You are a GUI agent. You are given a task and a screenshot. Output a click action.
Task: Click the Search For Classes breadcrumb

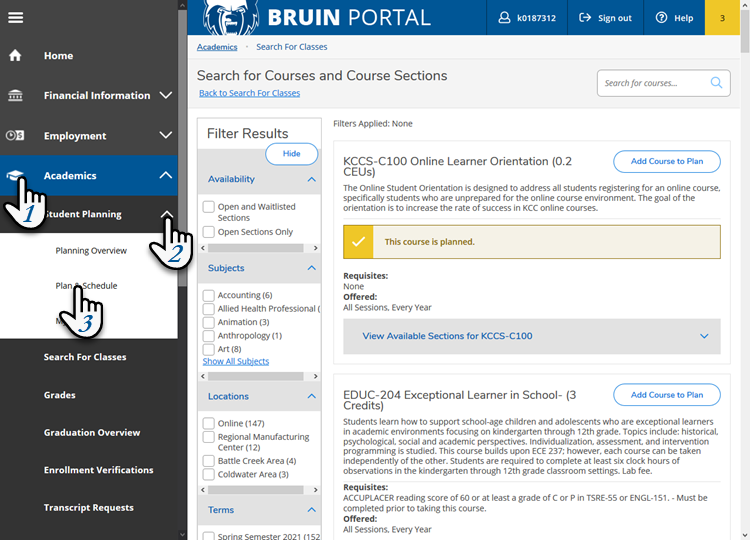[292, 47]
